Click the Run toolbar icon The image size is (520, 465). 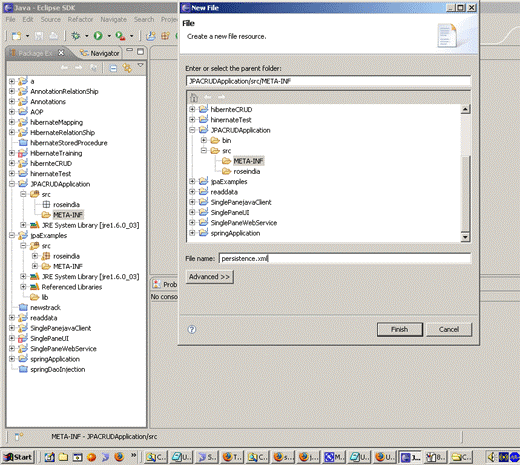point(98,35)
